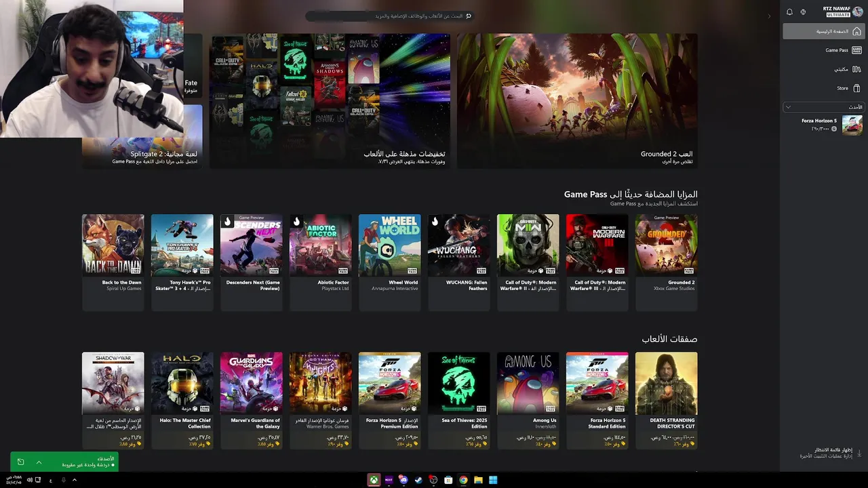This screenshot has height=488, width=868.
Task: Open the OBS Studio taskbar icon
Action: coord(433,480)
